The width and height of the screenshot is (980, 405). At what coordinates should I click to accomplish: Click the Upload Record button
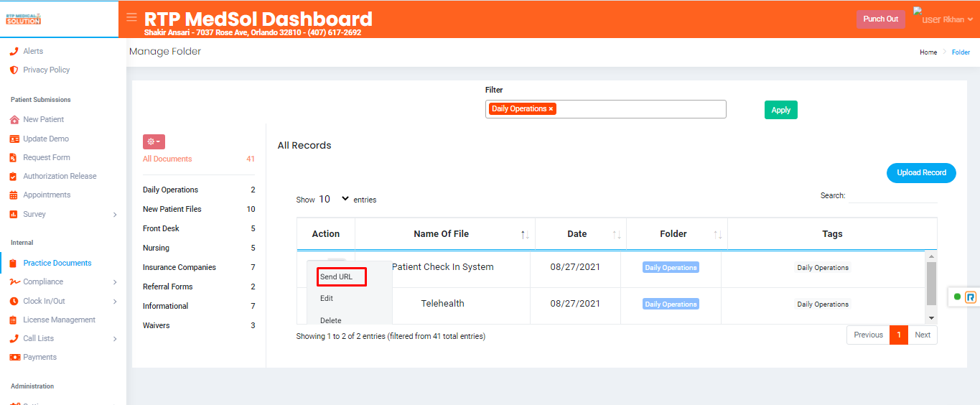tap(921, 172)
